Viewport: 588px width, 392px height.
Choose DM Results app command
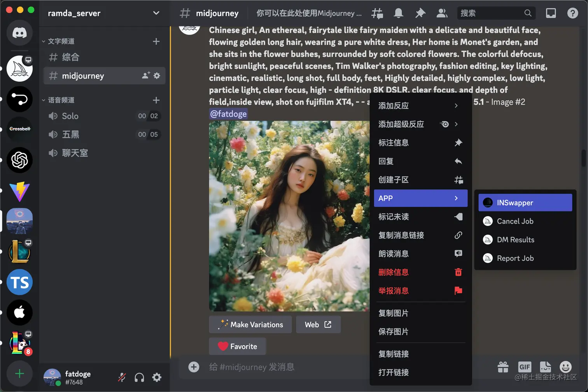point(525,240)
